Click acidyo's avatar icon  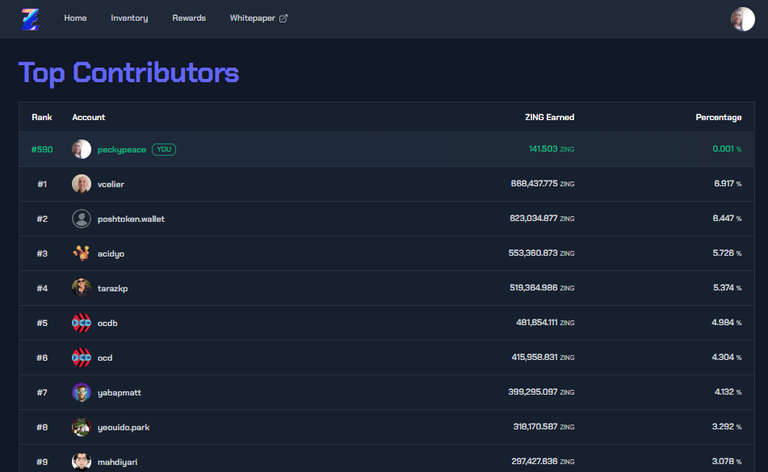pyautogui.click(x=81, y=253)
